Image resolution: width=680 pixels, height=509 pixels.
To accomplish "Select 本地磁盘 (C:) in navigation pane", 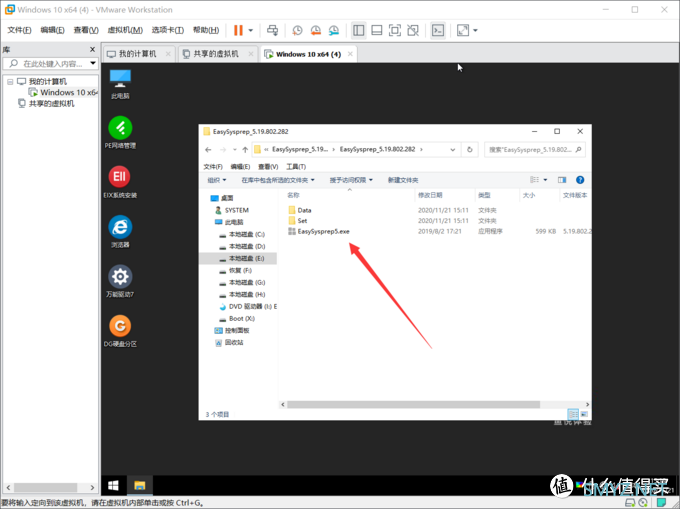I will pyautogui.click(x=246, y=235).
